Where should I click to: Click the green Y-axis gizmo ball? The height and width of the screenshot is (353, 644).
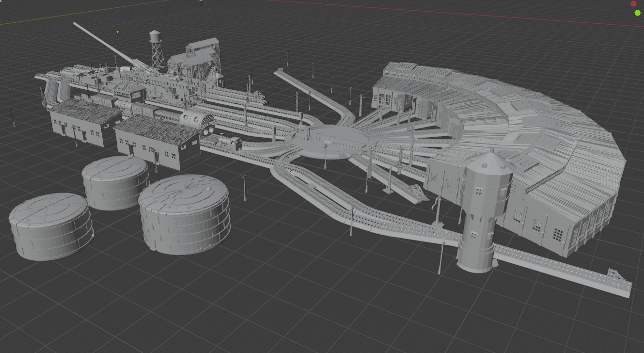click(x=637, y=13)
